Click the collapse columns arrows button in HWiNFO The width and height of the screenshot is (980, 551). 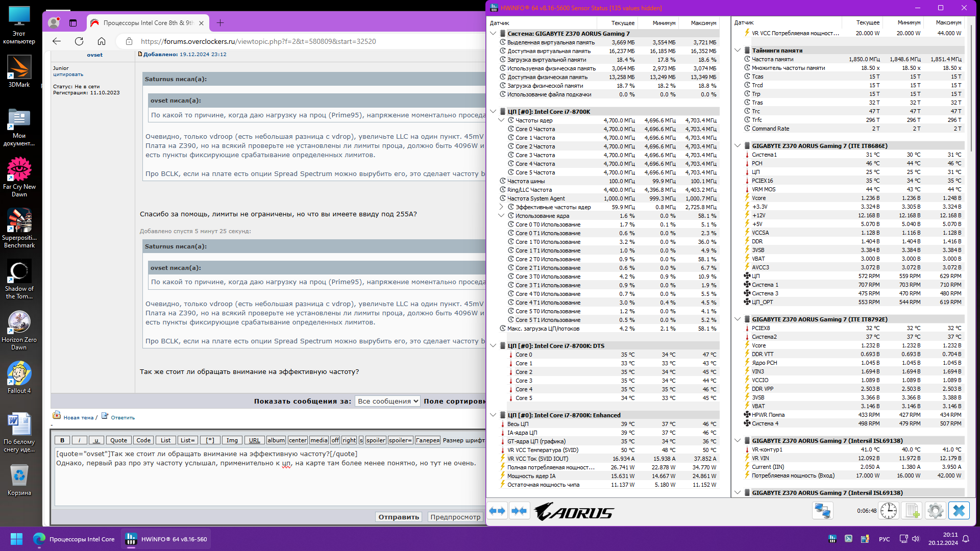pos(519,511)
